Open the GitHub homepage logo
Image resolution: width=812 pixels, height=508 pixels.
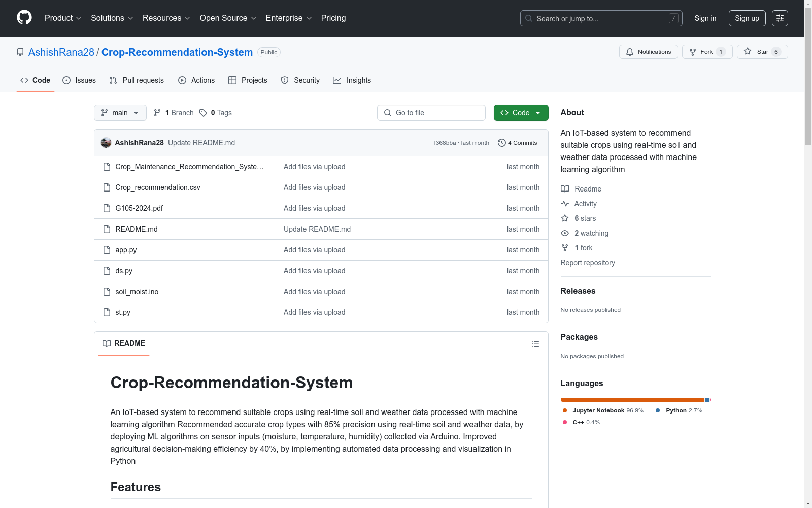pos(24,18)
